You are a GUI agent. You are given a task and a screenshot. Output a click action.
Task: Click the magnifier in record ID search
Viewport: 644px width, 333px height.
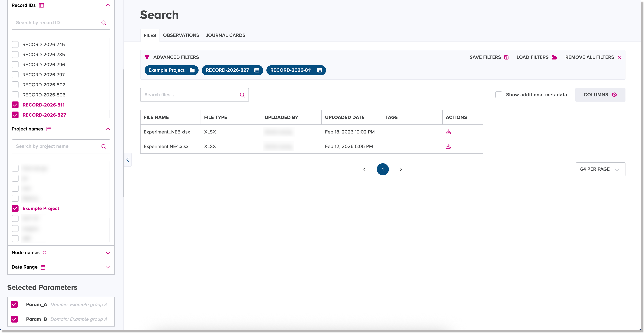point(104,23)
